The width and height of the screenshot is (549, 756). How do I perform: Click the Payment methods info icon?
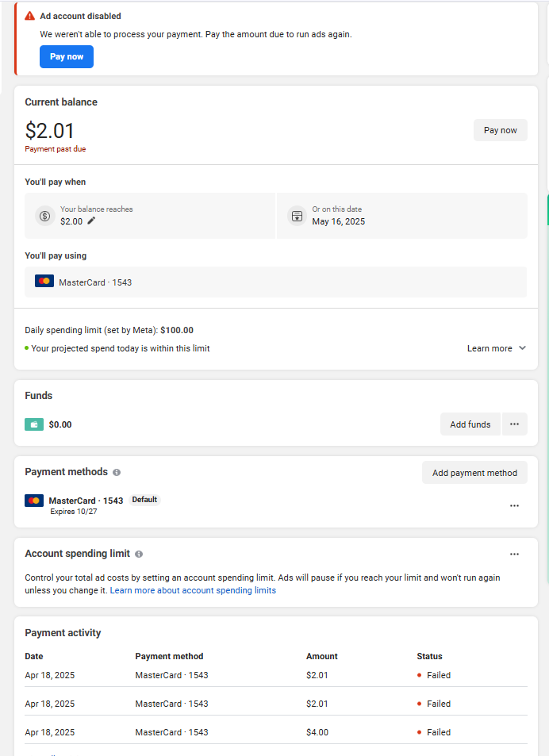point(117,473)
